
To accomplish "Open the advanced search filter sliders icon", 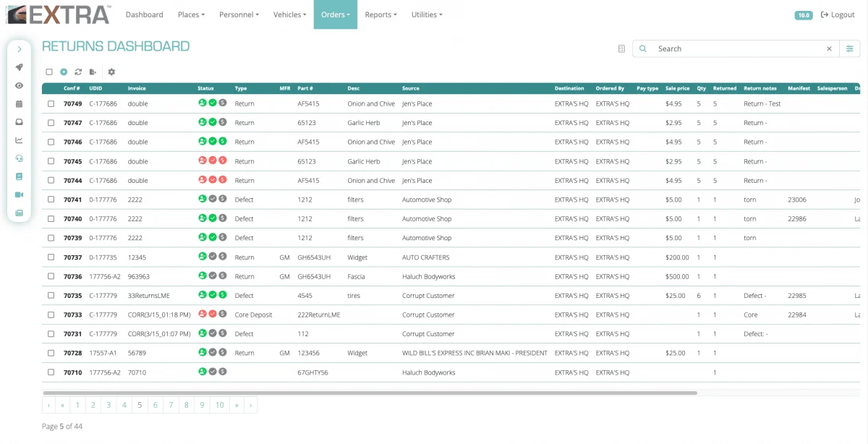I will point(850,48).
